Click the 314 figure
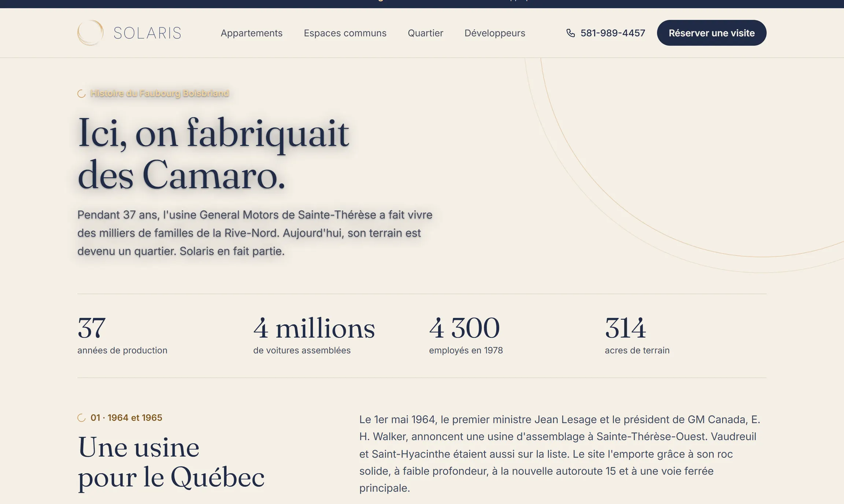The width and height of the screenshot is (844, 504). (x=625, y=328)
